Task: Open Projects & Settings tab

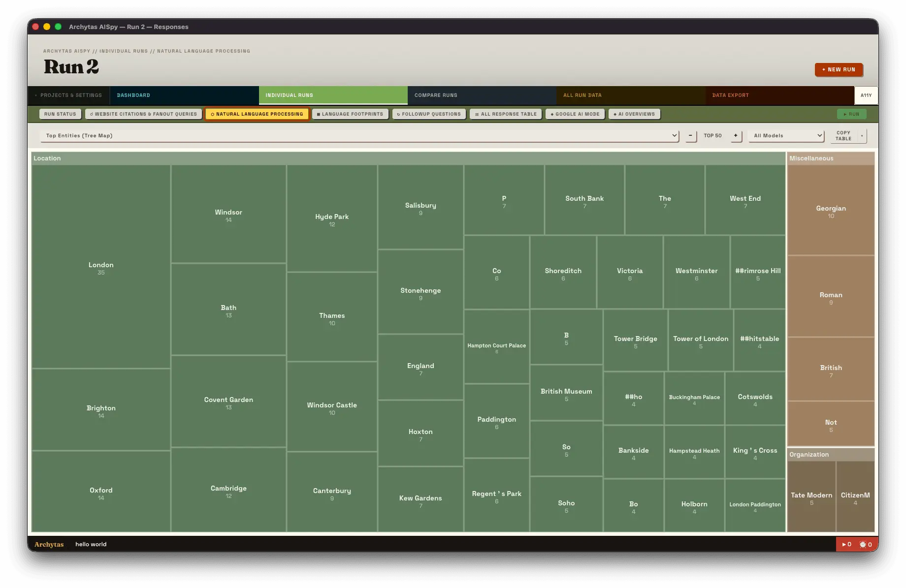Action: (x=68, y=95)
